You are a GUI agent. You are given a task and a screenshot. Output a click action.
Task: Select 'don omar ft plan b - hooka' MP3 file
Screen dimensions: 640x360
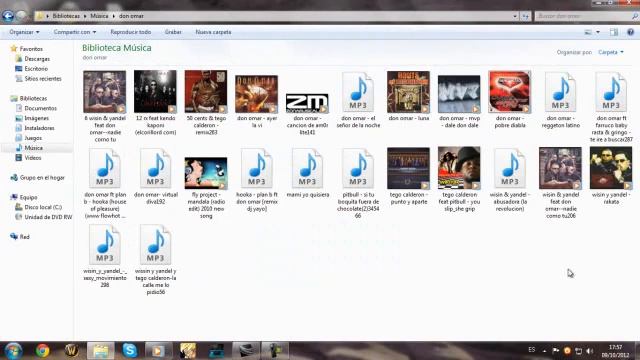(105, 169)
